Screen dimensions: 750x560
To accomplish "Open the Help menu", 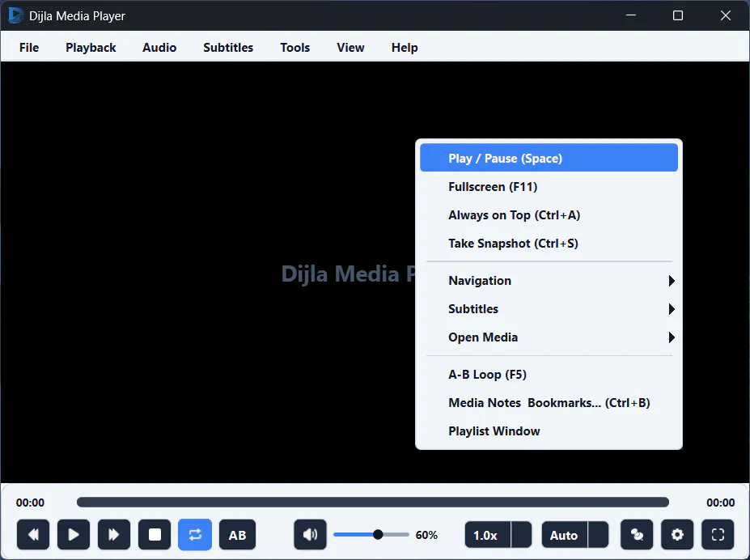I will click(405, 48).
